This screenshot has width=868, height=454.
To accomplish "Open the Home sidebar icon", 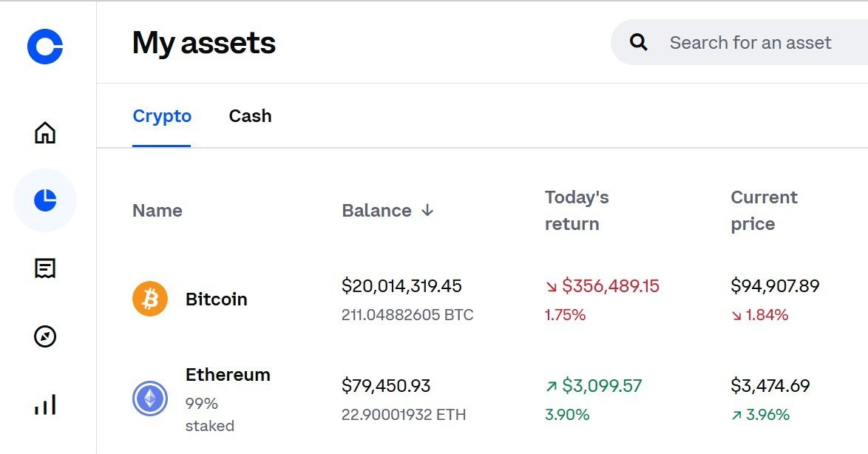I will click(x=46, y=133).
